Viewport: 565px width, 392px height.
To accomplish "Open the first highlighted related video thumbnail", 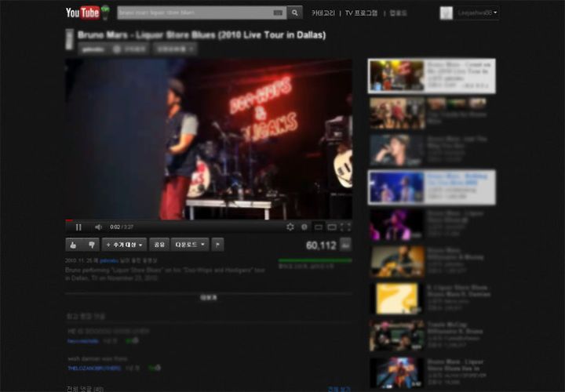I will (x=397, y=75).
